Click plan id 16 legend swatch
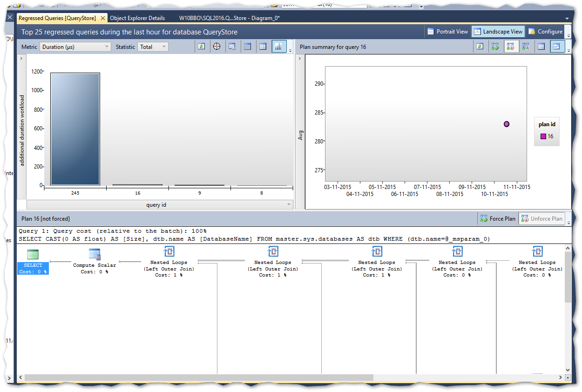Image resolution: width=582 pixels, height=392 pixels. click(543, 136)
